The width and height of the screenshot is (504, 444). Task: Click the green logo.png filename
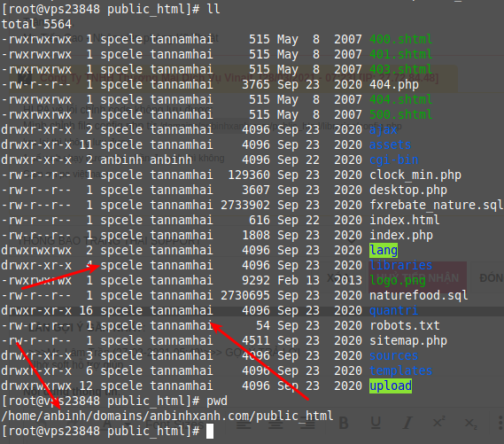(x=398, y=280)
